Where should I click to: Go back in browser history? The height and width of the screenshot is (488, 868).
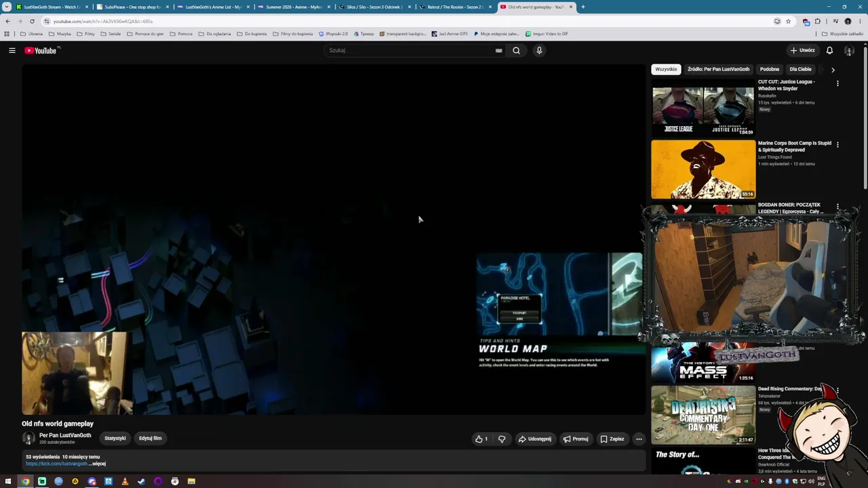pyautogui.click(x=7, y=21)
